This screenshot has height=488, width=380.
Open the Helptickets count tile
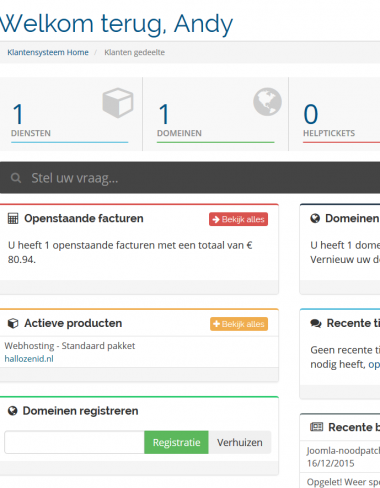coord(334,114)
